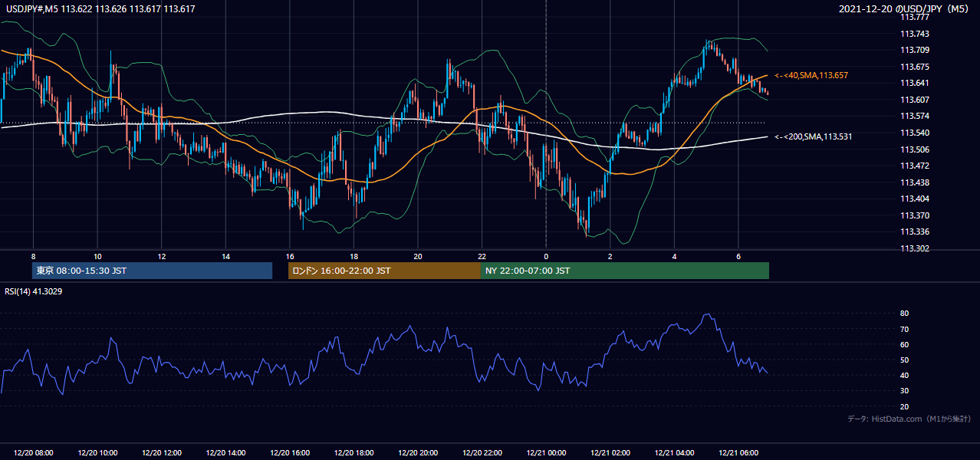Screen dimensions: 980x460
Task: Click the 12/20 16:00 time axis label
Action: pyautogui.click(x=290, y=453)
